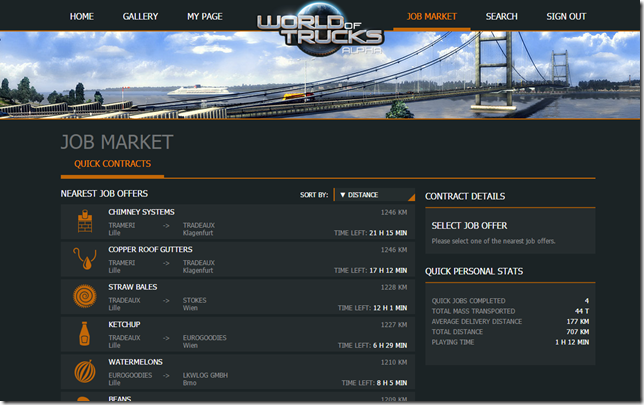Click the 17 H 12 MIN time left
This screenshot has width=644, height=405.
click(388, 270)
